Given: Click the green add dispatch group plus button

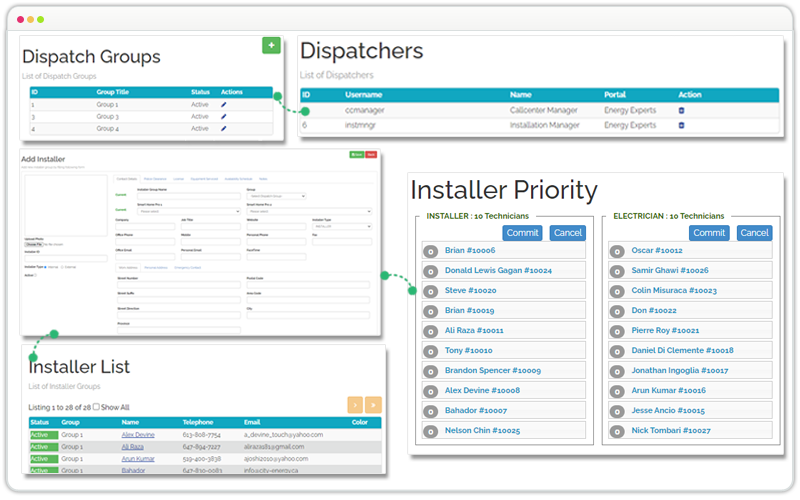Looking at the screenshot, I should coord(271,45).
